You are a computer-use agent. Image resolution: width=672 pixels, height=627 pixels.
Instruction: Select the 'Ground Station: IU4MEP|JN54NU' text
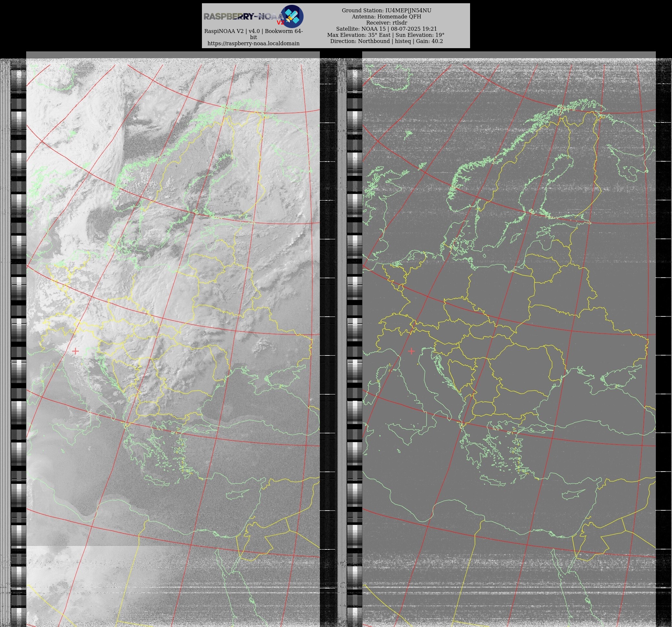tap(386, 10)
